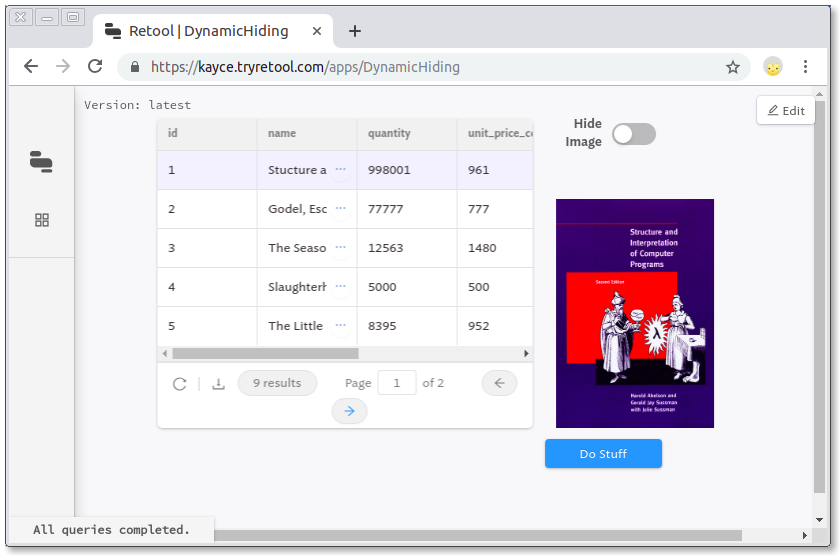The height and width of the screenshot is (556, 840).
Task: Click the unit price cell 961
Action: tap(495, 170)
